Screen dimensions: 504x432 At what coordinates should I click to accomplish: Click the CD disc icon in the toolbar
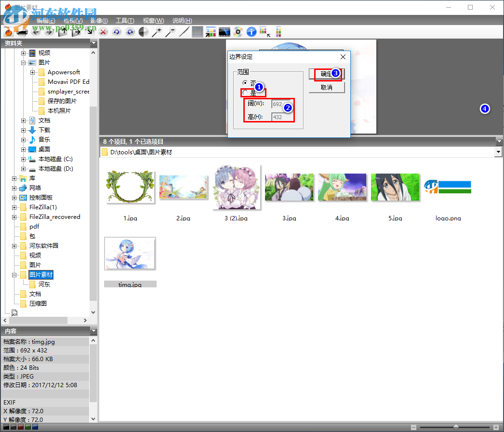tap(238, 32)
